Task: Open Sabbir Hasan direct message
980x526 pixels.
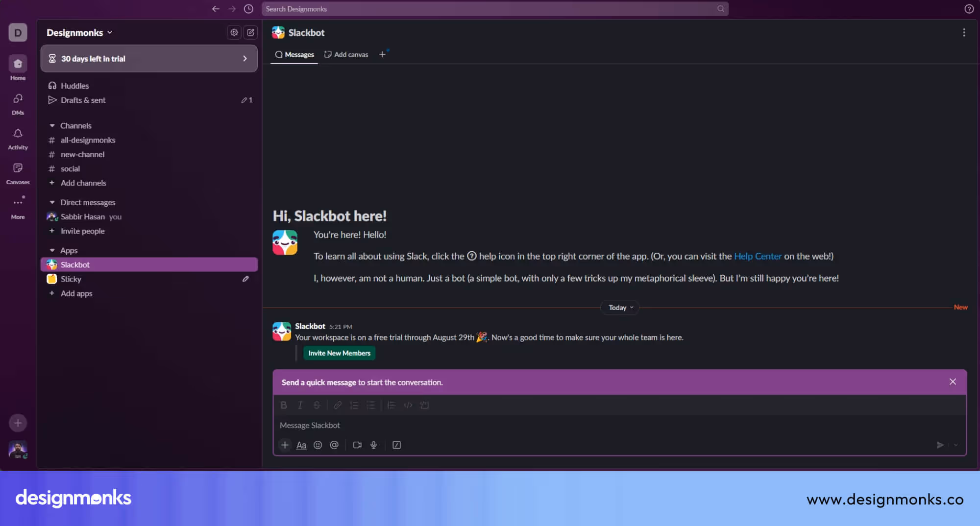Action: click(x=149, y=216)
